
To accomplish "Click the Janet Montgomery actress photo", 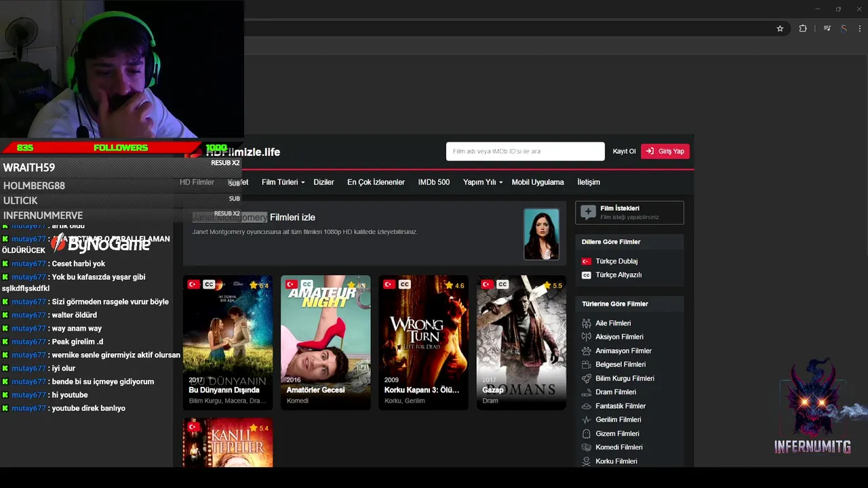I will (541, 234).
